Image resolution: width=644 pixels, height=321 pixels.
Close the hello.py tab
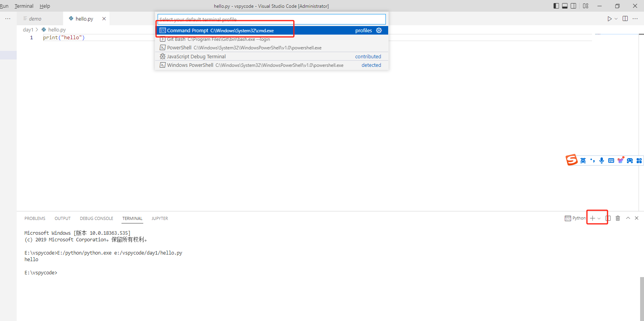pyautogui.click(x=104, y=19)
